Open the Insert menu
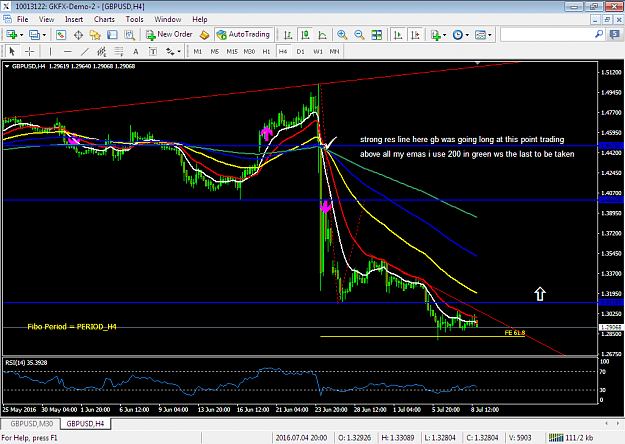Image resolution: width=625 pixels, height=444 pixels. (74, 19)
